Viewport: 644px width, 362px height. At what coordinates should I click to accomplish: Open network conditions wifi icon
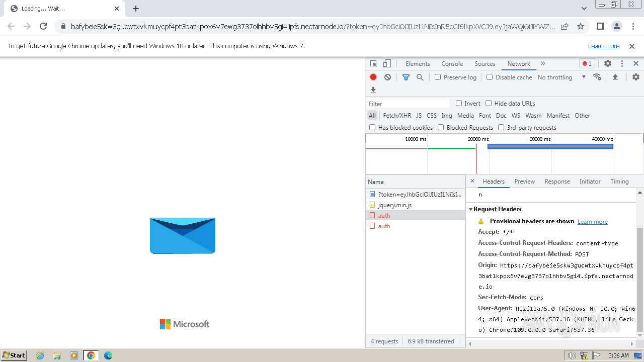pyautogui.click(x=597, y=77)
